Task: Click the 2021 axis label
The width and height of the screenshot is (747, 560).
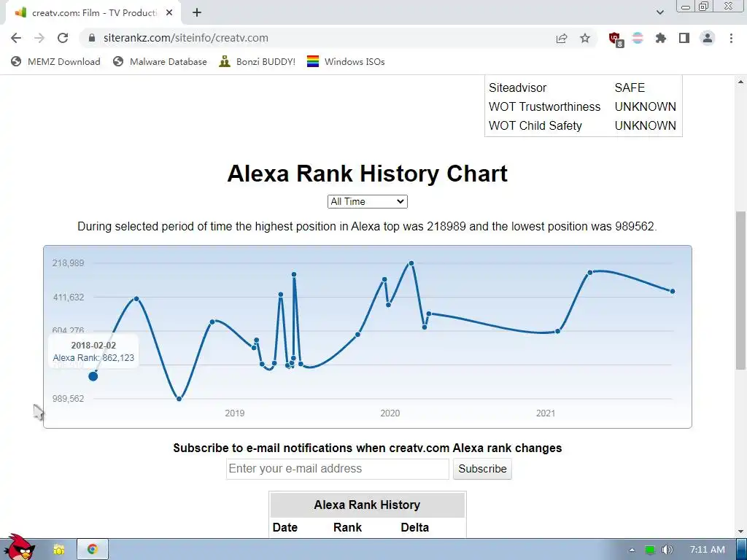Action: 546,413
